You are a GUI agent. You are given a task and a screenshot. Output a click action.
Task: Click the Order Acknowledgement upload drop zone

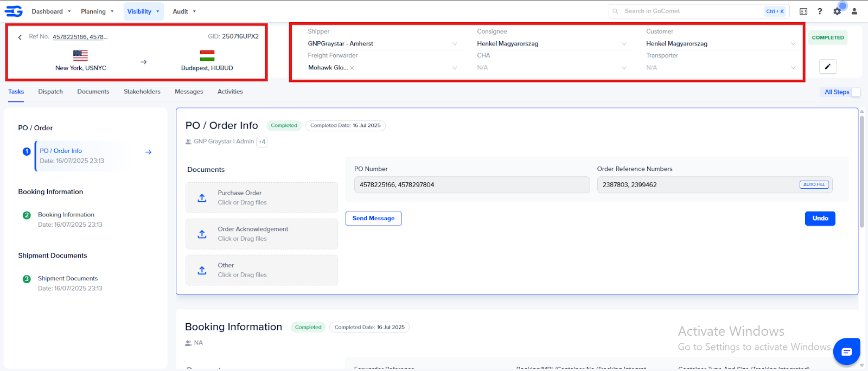tap(261, 234)
